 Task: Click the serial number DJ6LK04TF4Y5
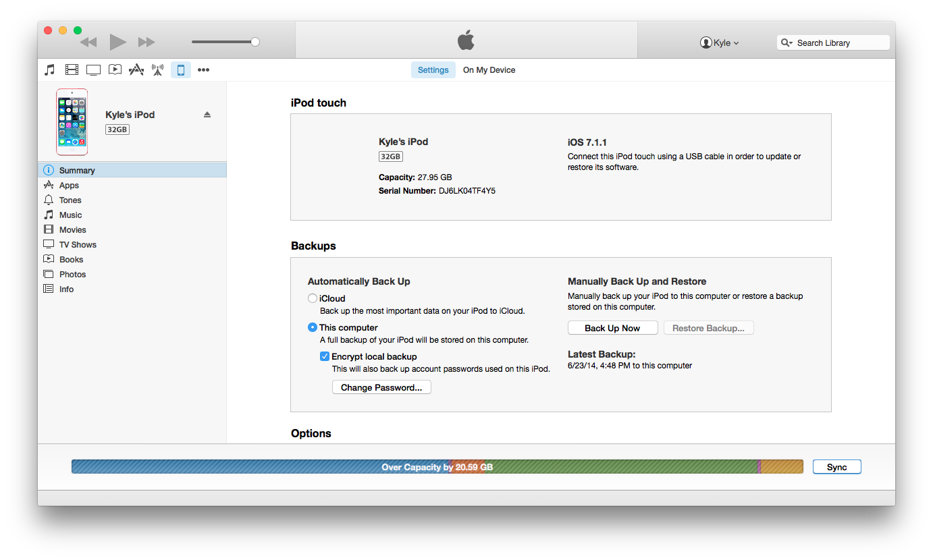[467, 191]
